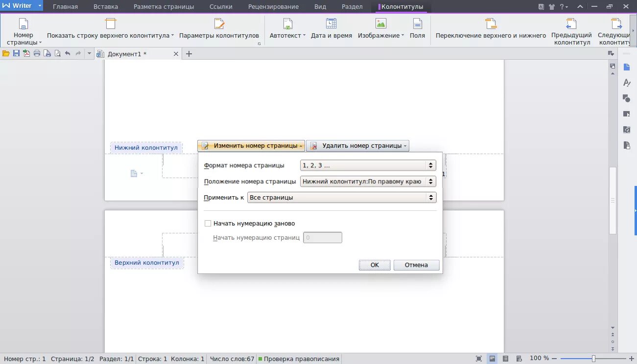Enable Начать нумерацию заново checkbox
Screen dimensions: 637x364
pyautogui.click(x=208, y=224)
